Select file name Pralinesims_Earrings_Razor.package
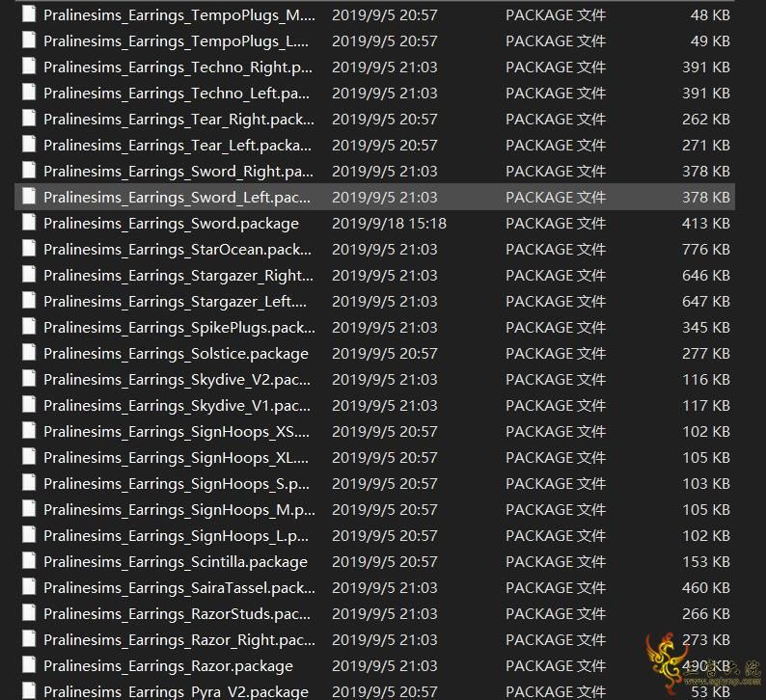Viewport: 766px width, 700px height. [x=168, y=666]
